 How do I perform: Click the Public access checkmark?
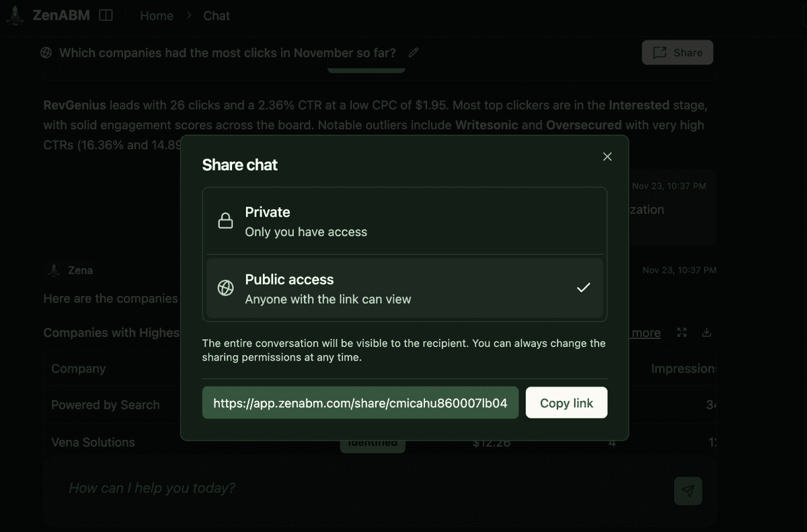(584, 288)
